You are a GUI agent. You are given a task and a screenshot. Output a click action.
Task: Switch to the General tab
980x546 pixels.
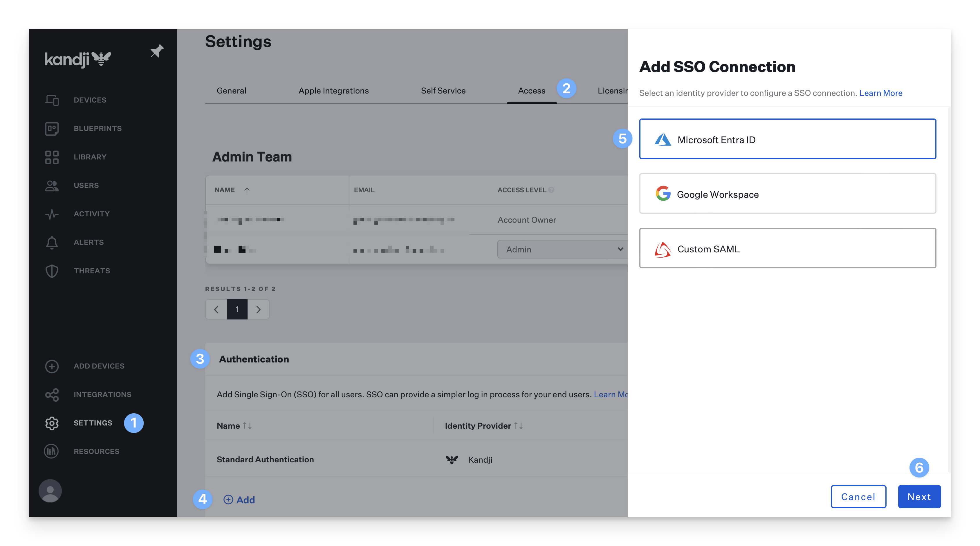(231, 91)
